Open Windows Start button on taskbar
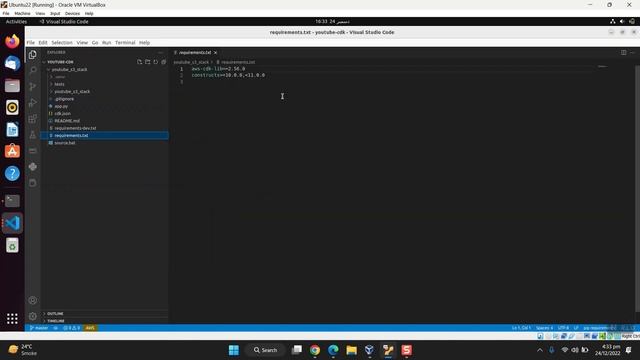Screen dimensions: 640x360 coord(234,350)
